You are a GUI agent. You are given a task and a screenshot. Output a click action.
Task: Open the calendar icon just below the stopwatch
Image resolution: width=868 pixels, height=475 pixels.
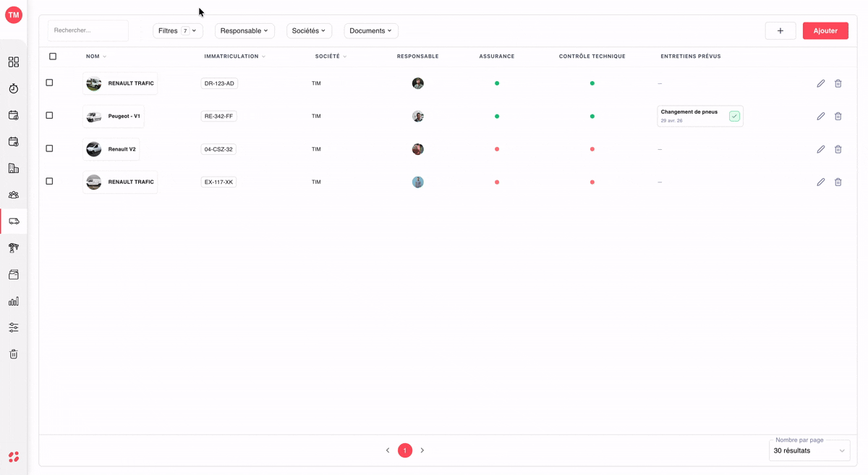coord(14,115)
